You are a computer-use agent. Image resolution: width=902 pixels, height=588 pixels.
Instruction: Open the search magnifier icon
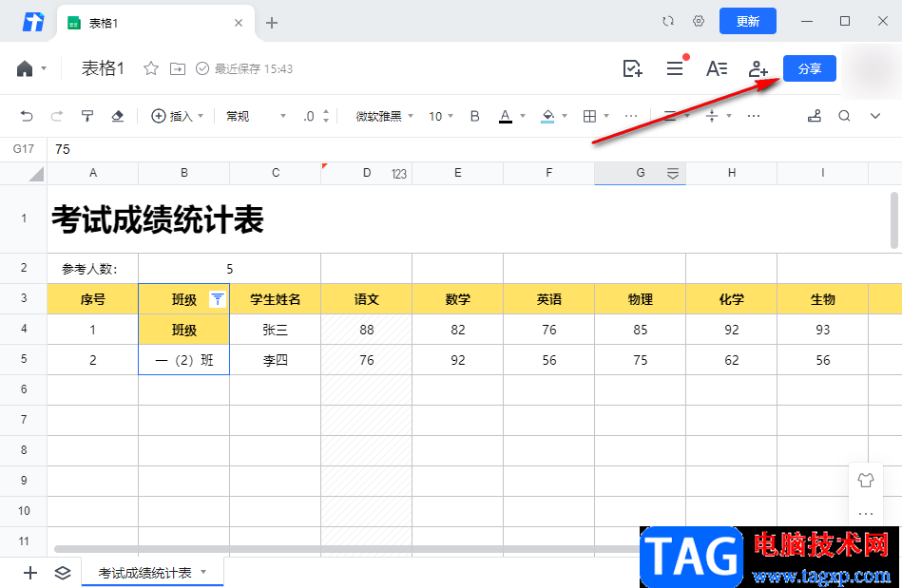844,116
